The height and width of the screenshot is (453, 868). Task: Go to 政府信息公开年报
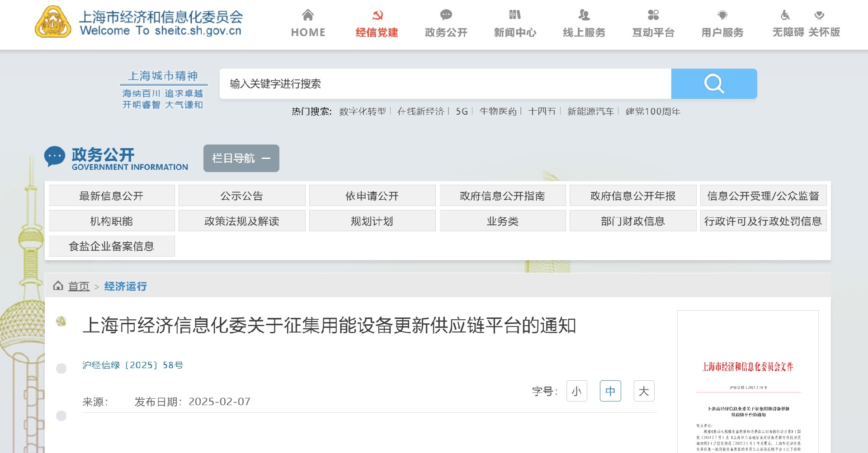632,196
